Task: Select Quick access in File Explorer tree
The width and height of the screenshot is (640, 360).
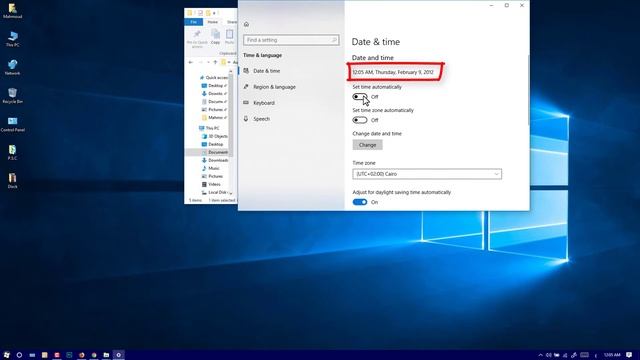Action: point(213,78)
